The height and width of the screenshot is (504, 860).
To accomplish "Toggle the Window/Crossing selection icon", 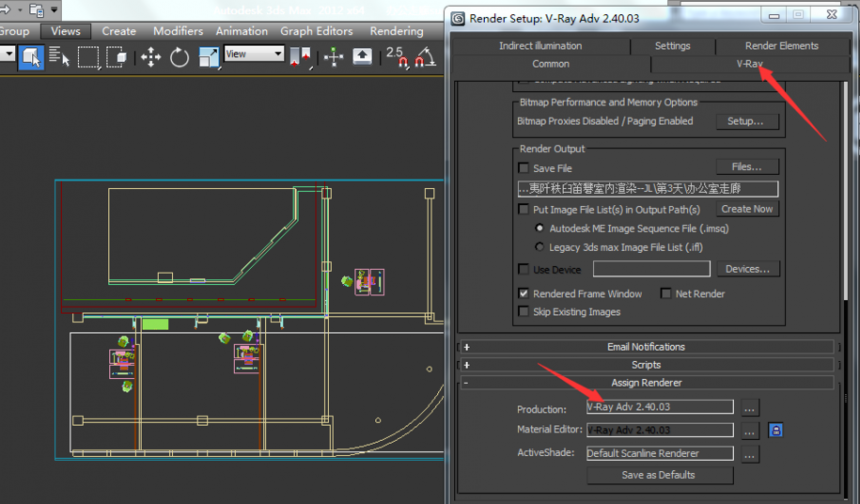I will (116, 56).
